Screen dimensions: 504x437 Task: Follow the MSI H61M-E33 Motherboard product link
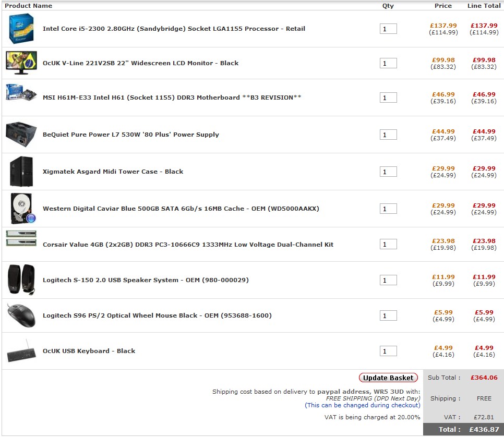pos(172,98)
